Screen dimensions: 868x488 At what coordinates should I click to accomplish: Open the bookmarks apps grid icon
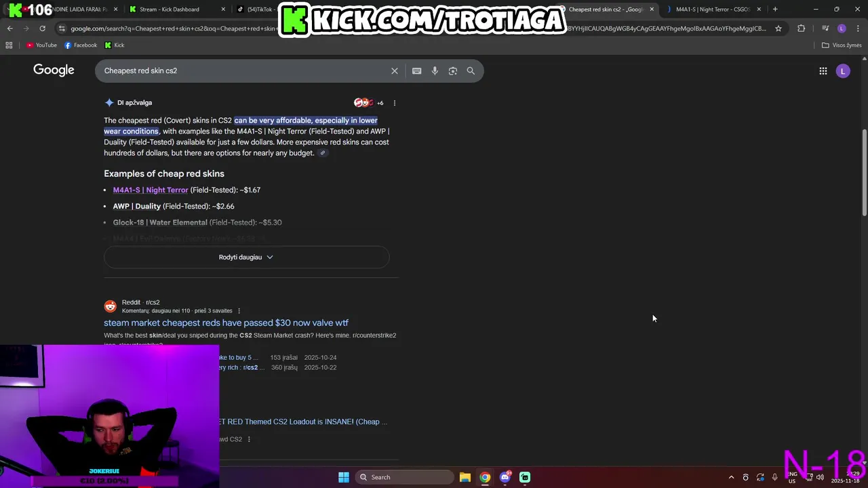9,45
